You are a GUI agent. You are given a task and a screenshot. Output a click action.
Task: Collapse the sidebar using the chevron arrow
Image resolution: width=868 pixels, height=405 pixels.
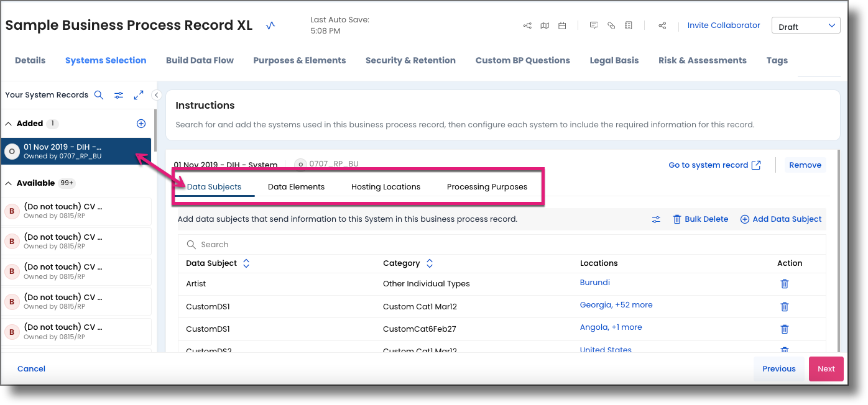point(156,94)
